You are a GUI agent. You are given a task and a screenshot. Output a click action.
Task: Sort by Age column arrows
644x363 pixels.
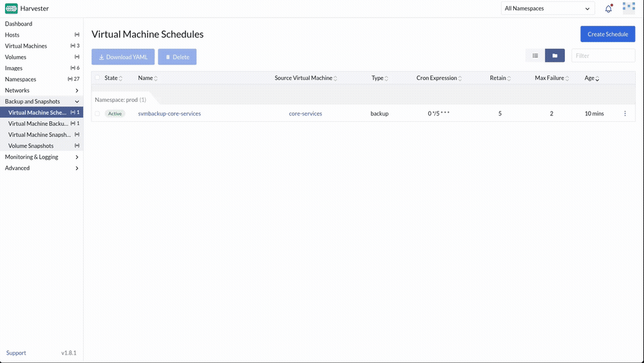click(597, 78)
